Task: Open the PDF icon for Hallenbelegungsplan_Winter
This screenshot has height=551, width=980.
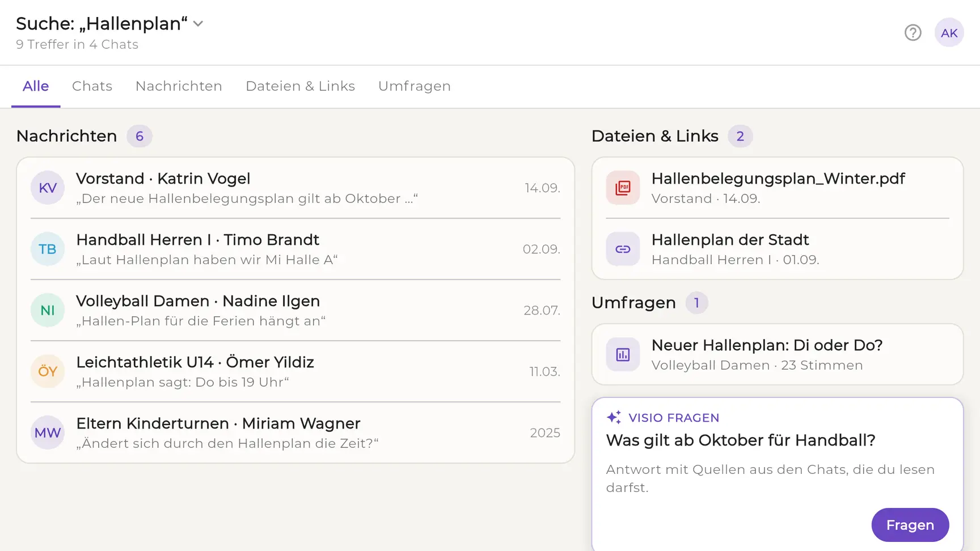Action: click(623, 188)
